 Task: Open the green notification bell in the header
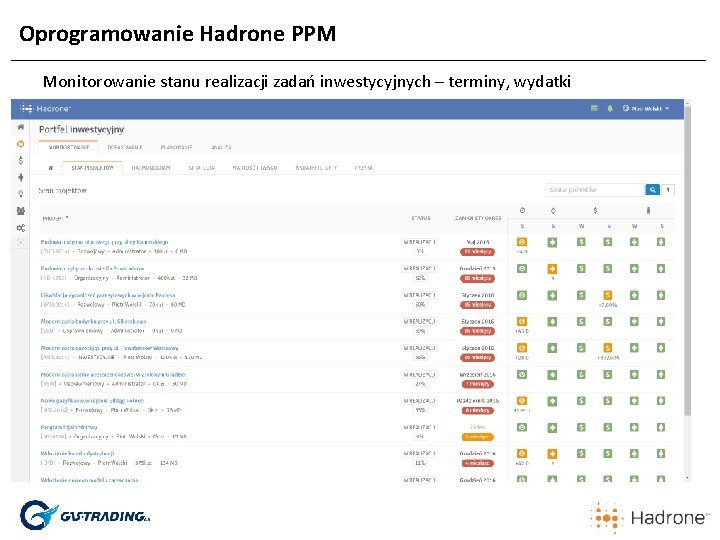tap(610, 108)
